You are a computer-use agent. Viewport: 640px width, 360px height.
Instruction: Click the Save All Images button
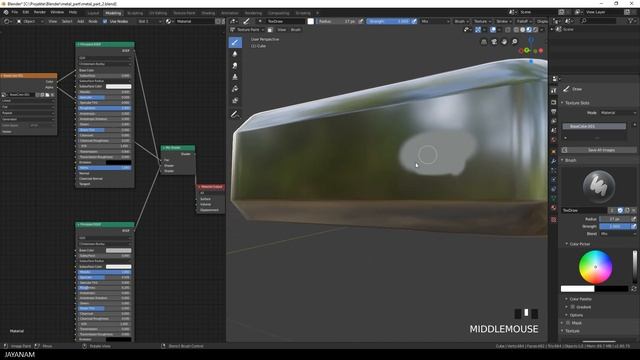[601, 150]
